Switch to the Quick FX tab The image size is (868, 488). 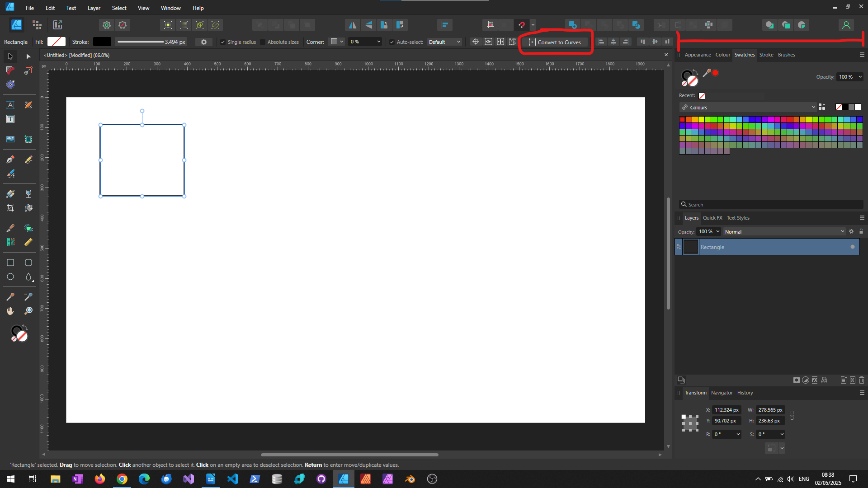click(712, 218)
